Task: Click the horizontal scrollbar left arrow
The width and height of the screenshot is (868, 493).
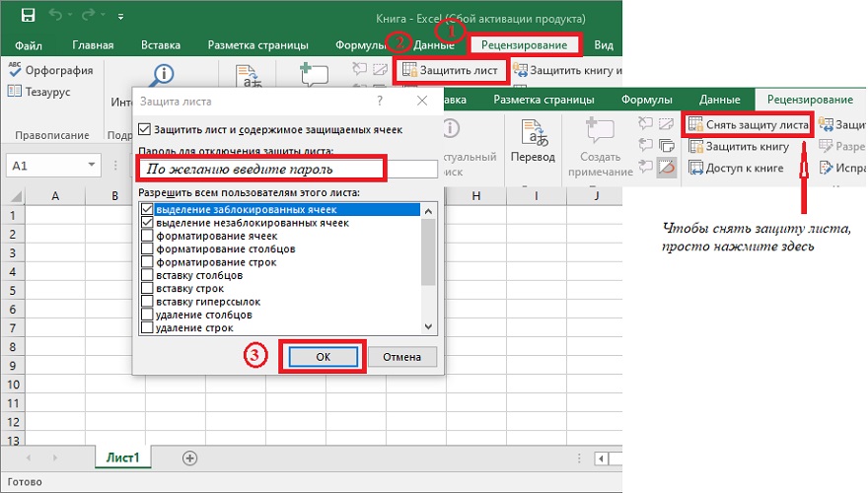Action: [x=601, y=458]
